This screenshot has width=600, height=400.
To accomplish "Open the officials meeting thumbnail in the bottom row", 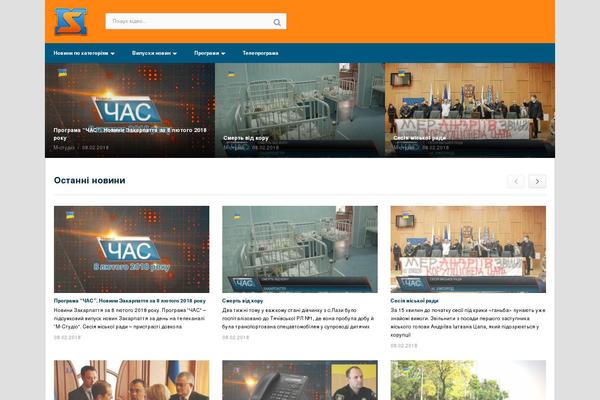I will coord(132,380).
